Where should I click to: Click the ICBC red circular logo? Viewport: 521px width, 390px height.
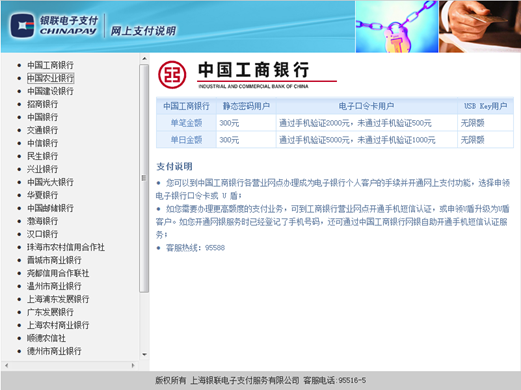tap(172, 75)
